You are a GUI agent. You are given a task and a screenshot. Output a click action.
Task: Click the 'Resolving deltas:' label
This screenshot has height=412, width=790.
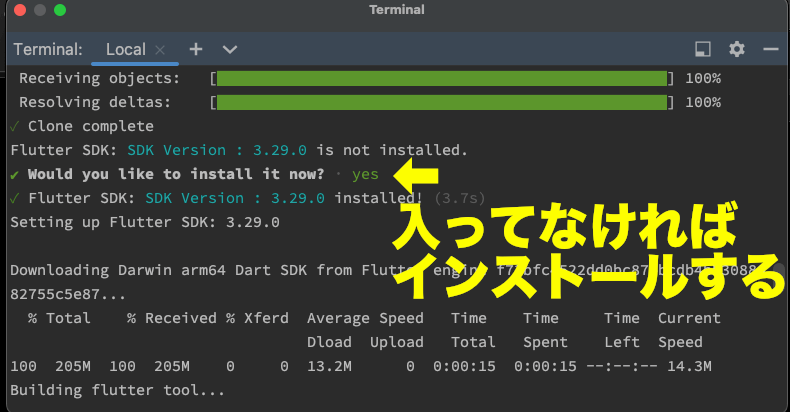95,102
